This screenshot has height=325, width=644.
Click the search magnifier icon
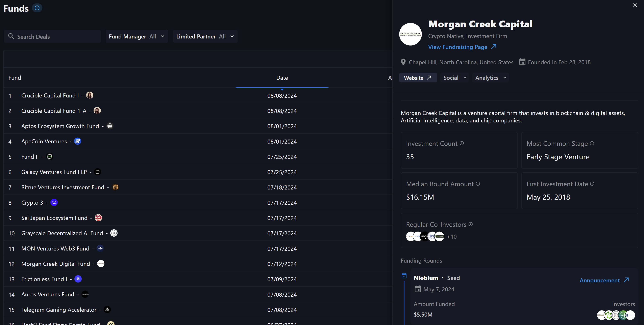click(11, 36)
